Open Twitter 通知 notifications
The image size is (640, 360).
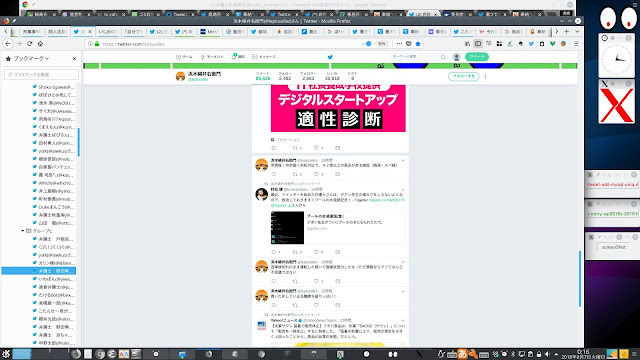(238, 57)
